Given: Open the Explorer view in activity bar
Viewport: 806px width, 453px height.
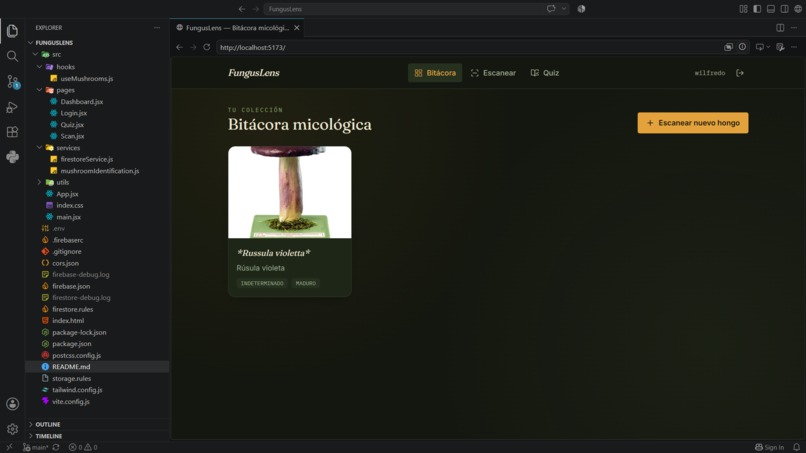Looking at the screenshot, I should [x=12, y=31].
